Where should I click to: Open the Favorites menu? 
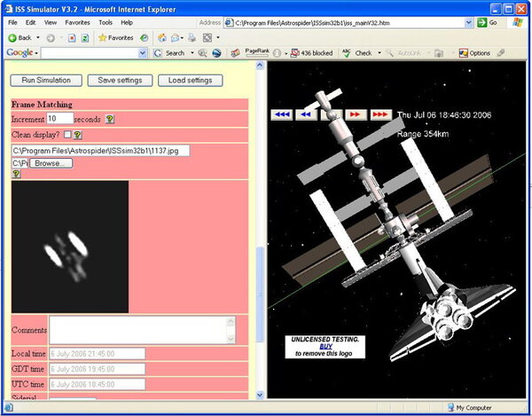tap(76, 21)
